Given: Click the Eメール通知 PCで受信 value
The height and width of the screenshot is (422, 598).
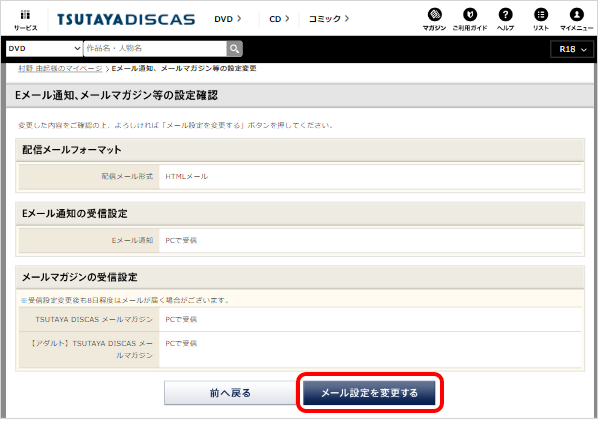Looking at the screenshot, I should click(x=181, y=241).
